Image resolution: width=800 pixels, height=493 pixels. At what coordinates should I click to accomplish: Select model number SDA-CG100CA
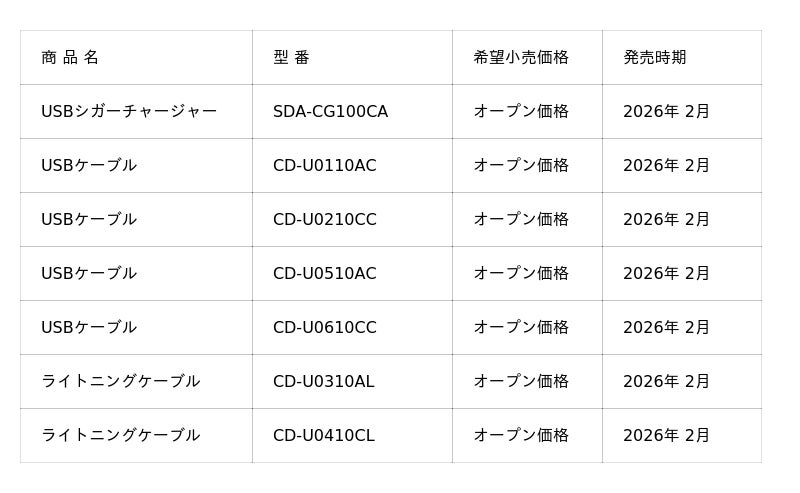(330, 112)
